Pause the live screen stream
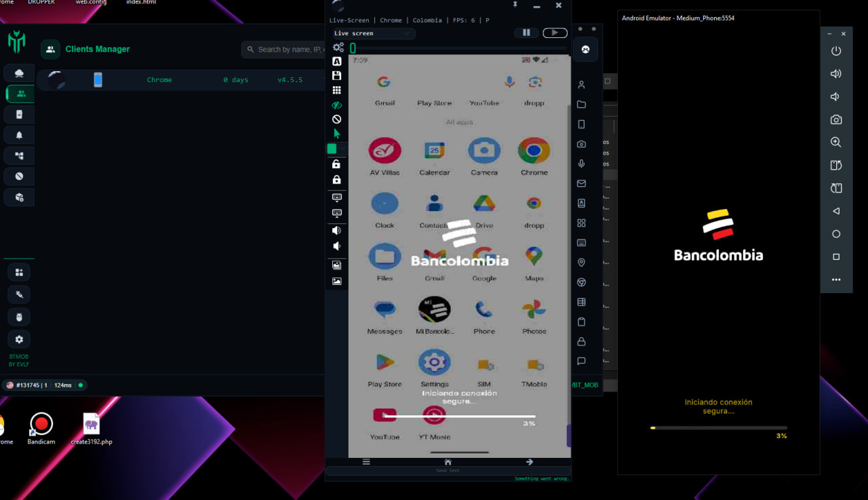The image size is (868, 500). 526,33
